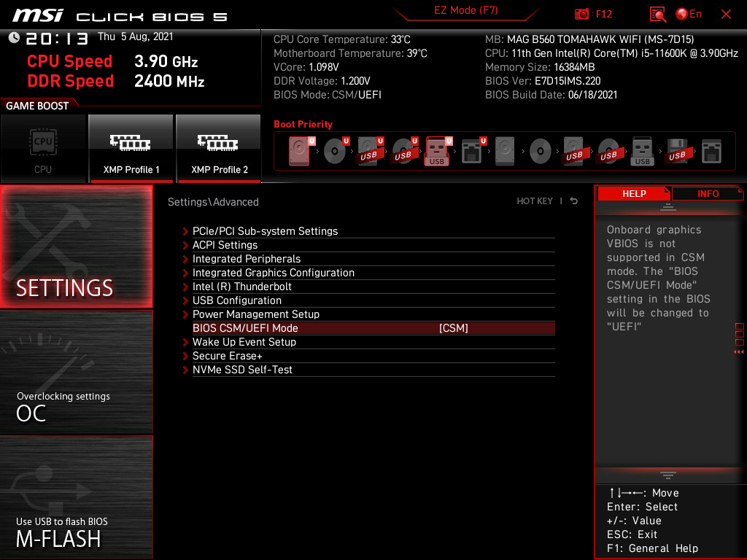The height and width of the screenshot is (560, 747).
Task: Select the UEFI USB CD/DVD boot icon
Action: [x=404, y=151]
